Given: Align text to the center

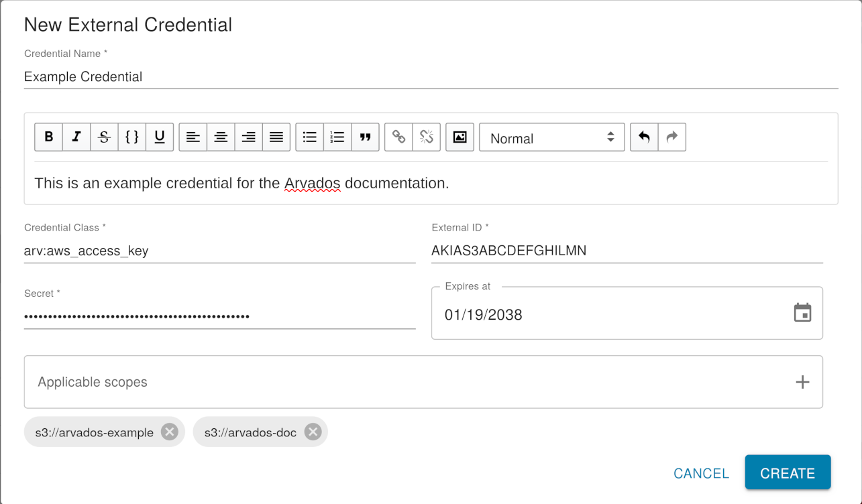Looking at the screenshot, I should click(x=220, y=137).
